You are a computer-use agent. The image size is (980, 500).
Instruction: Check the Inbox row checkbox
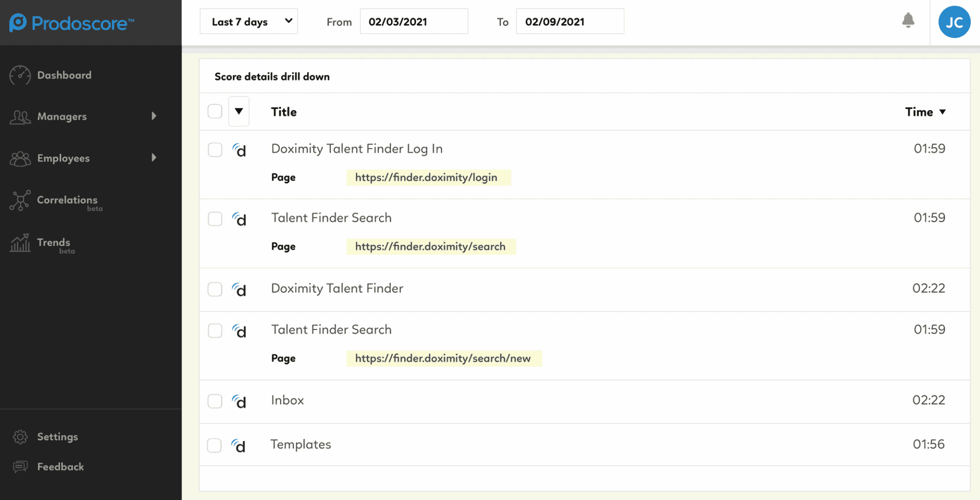[x=215, y=401]
